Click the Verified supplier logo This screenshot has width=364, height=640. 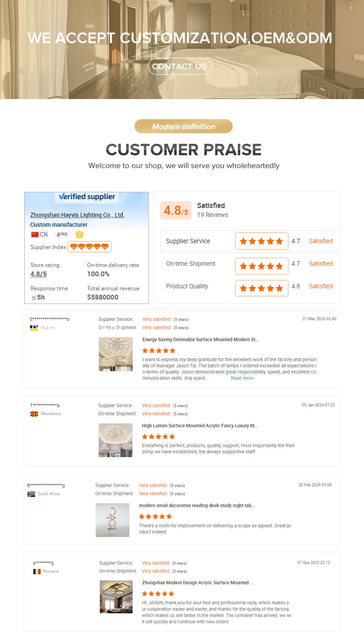(86, 197)
